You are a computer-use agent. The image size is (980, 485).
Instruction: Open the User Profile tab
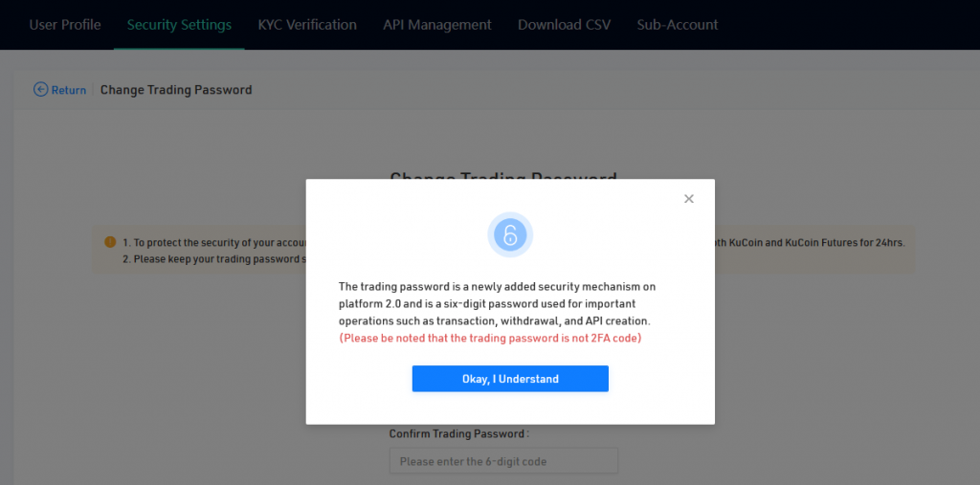coord(65,25)
